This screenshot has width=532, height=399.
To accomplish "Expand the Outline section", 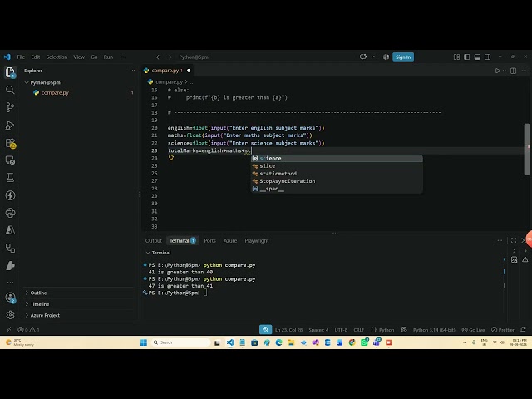I will click(x=27, y=293).
